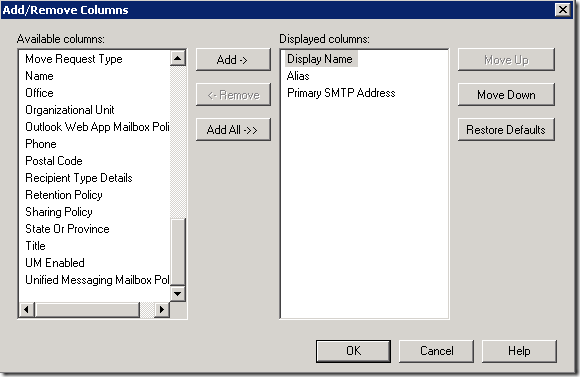The width and height of the screenshot is (580, 377).
Task: Select State Or Province column
Action: click(67, 229)
